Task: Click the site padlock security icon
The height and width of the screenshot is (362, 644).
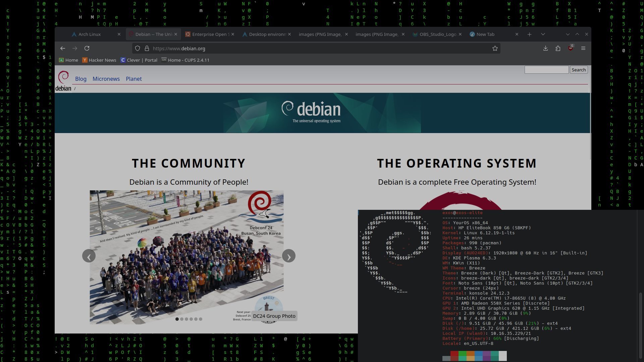Action: [147, 48]
